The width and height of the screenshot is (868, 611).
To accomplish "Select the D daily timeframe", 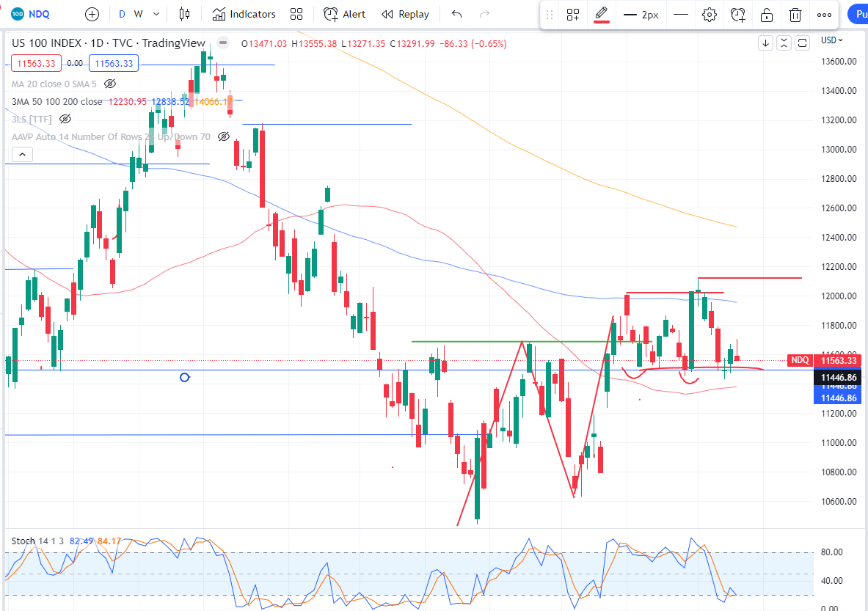I will pyautogui.click(x=122, y=15).
